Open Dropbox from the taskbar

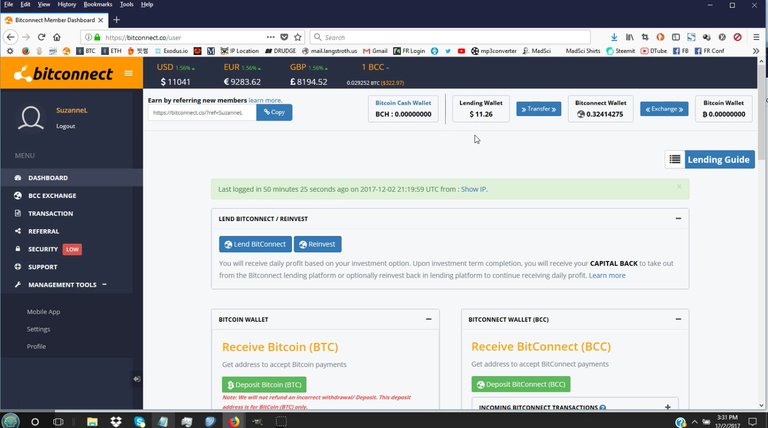[x=116, y=421]
